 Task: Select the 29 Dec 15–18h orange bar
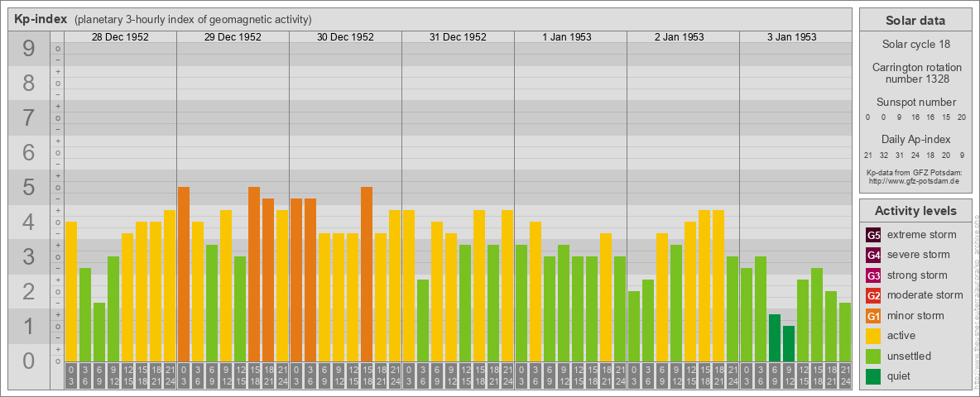[254, 274]
